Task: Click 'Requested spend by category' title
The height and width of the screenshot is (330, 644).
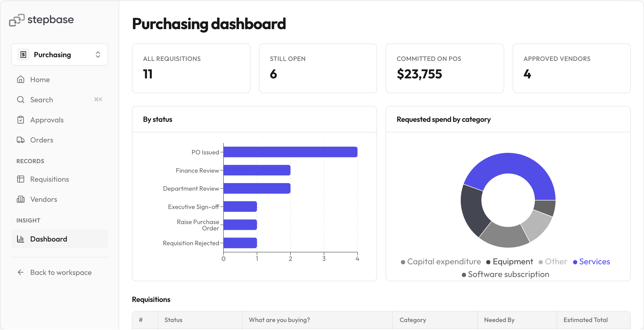Action: (444, 119)
